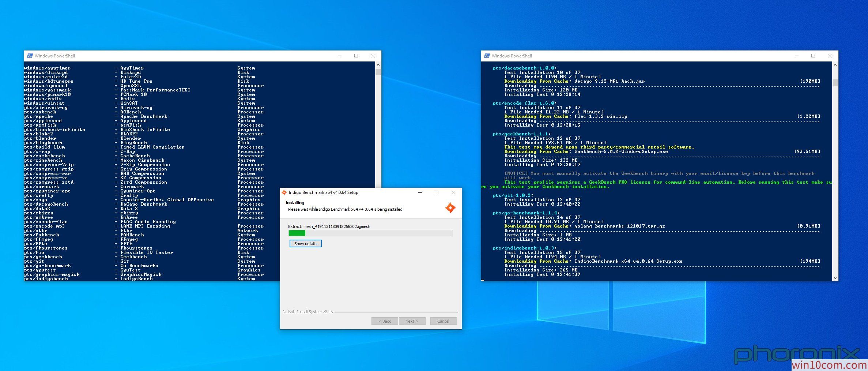
Task: Click 'Nullsoft Install System v2.46' label
Action: click(307, 312)
